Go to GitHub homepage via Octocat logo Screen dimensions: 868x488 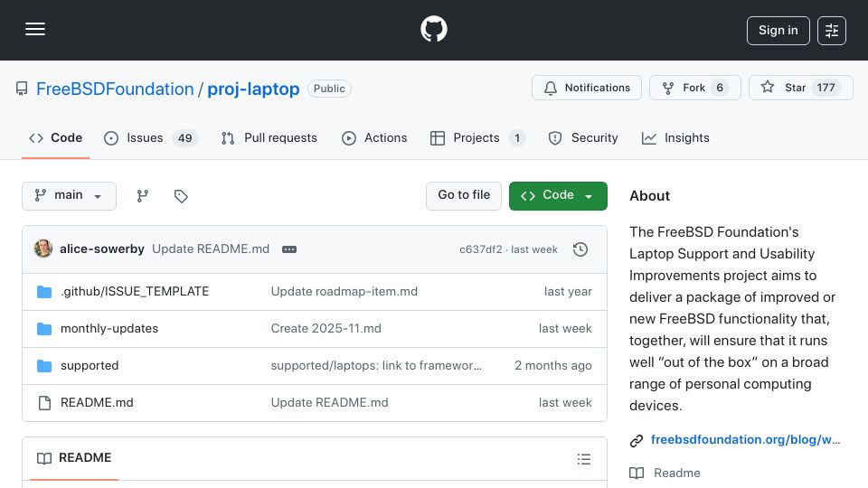433,29
